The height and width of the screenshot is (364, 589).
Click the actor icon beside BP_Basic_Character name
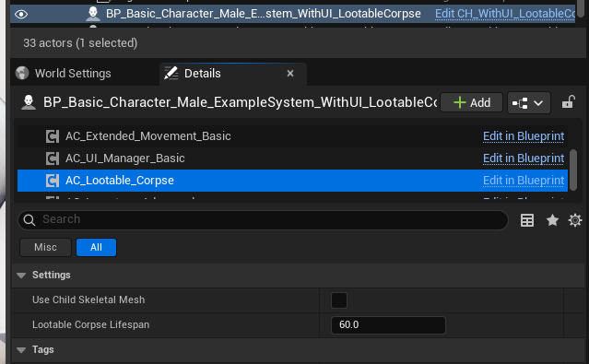(x=29, y=102)
